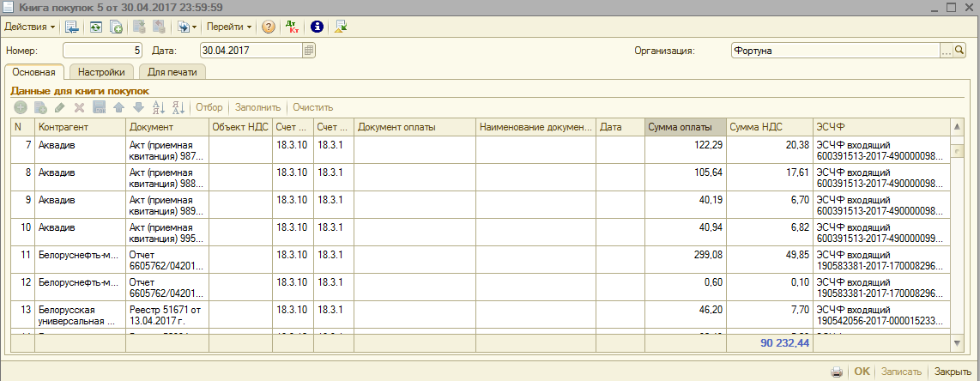Click the refresh icon in top toolbar

[x=95, y=27]
